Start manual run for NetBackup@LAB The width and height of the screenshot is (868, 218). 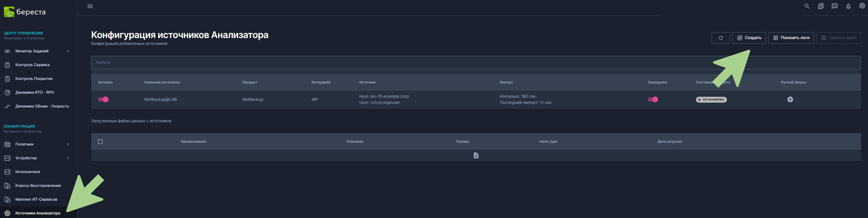click(790, 99)
